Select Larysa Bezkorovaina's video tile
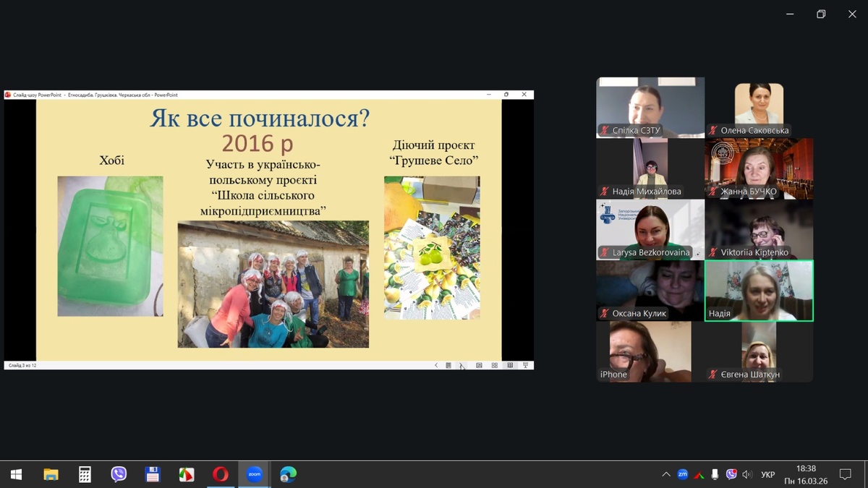Image resolution: width=868 pixels, height=488 pixels. [650, 229]
